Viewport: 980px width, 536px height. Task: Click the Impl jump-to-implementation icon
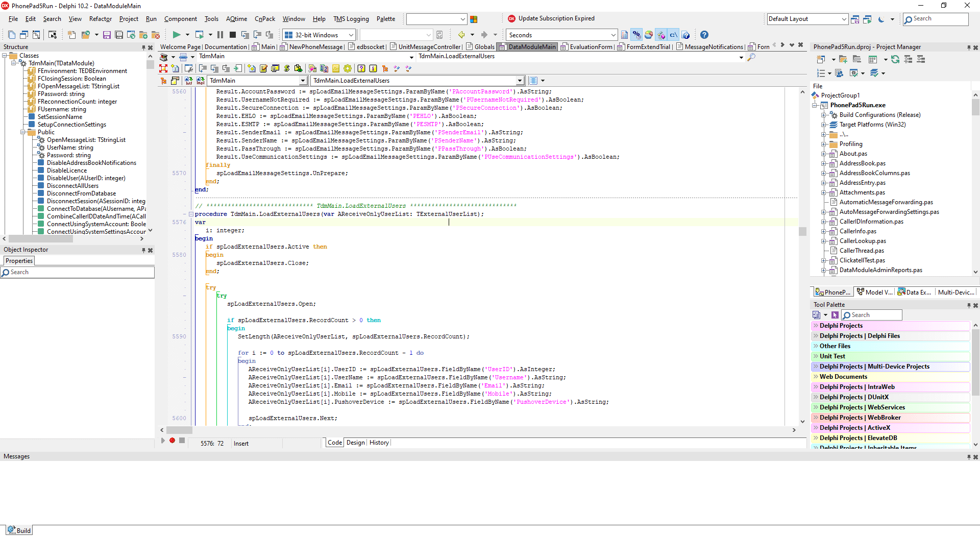pos(201,81)
